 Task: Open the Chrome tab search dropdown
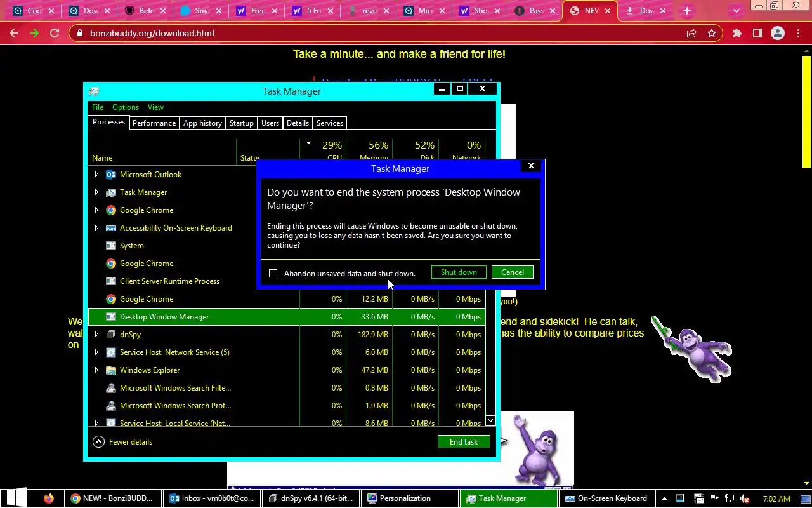pos(737,11)
